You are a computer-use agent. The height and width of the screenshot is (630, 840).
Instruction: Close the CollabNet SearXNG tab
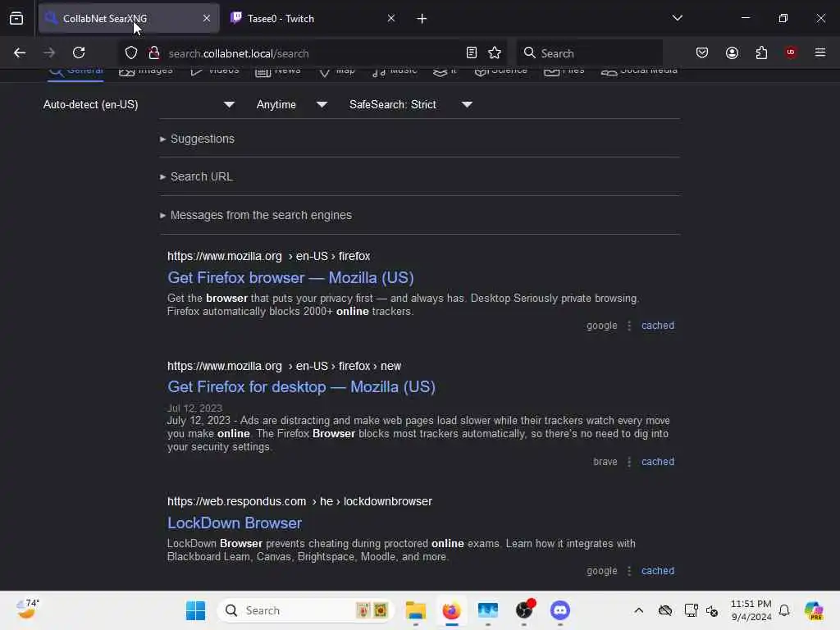coord(207,18)
